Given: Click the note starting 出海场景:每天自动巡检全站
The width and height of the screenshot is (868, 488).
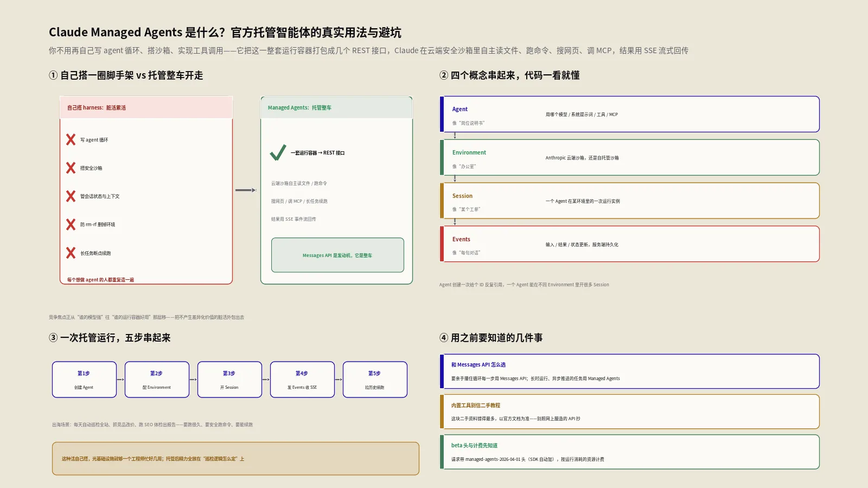Looking at the screenshot, I should (152, 425).
